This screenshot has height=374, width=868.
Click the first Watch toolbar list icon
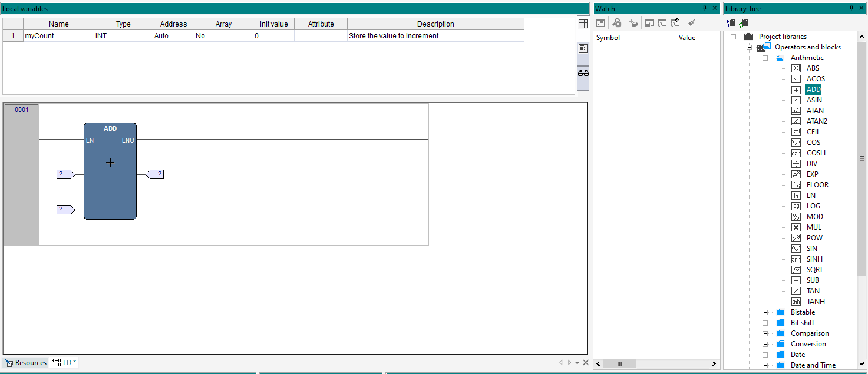point(600,23)
